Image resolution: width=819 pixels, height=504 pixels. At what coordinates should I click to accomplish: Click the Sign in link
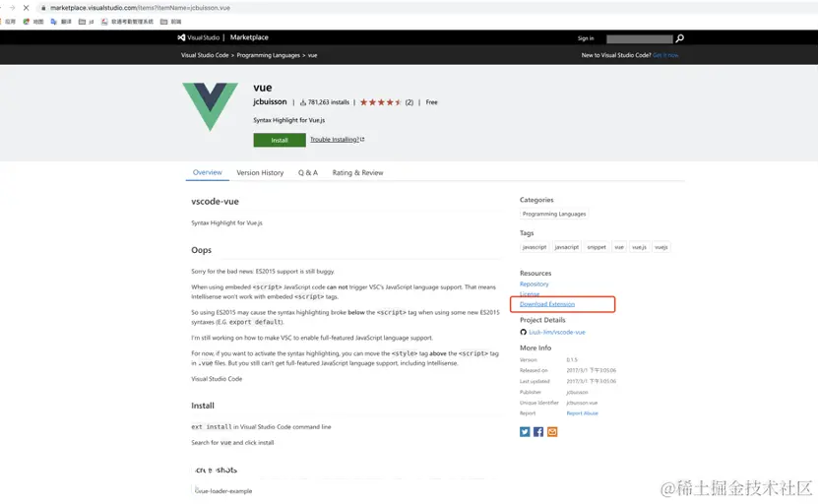[x=586, y=38]
